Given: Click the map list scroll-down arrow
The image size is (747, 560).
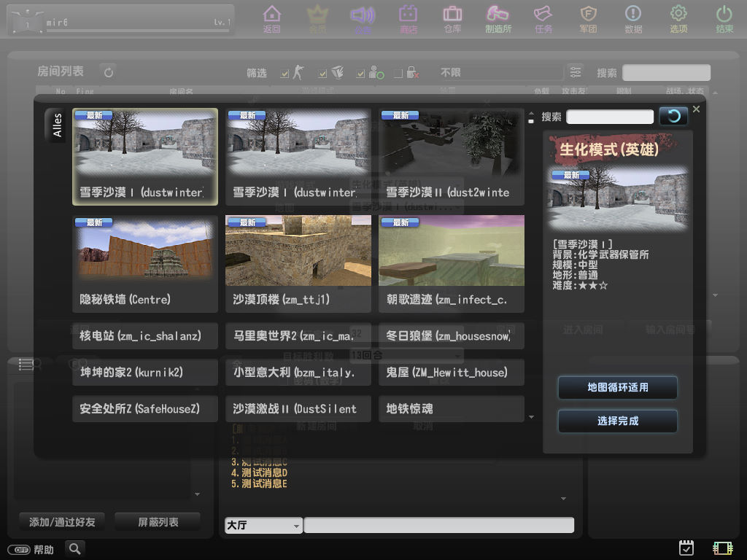Looking at the screenshot, I should click(x=531, y=417).
